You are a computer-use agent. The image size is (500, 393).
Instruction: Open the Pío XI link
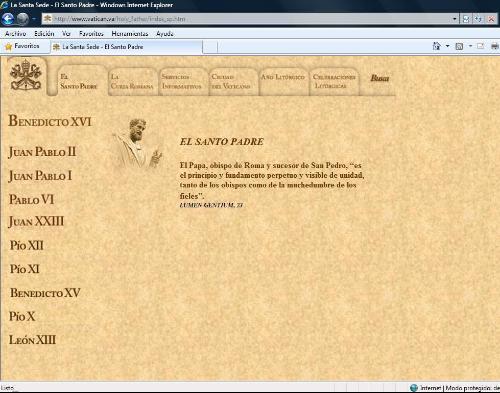(x=25, y=269)
